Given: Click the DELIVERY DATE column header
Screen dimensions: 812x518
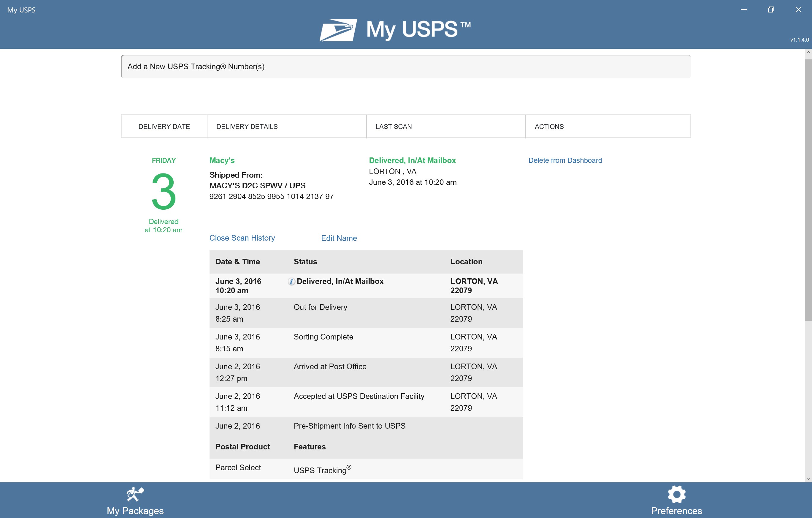Looking at the screenshot, I should (x=164, y=127).
